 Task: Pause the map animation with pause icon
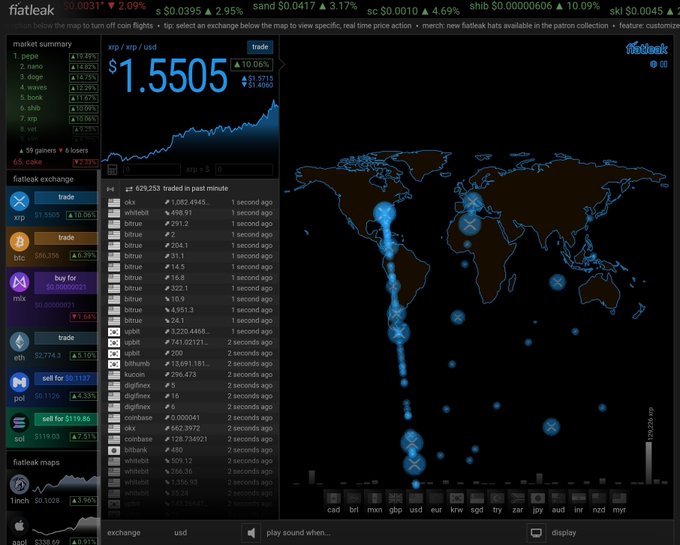click(664, 64)
